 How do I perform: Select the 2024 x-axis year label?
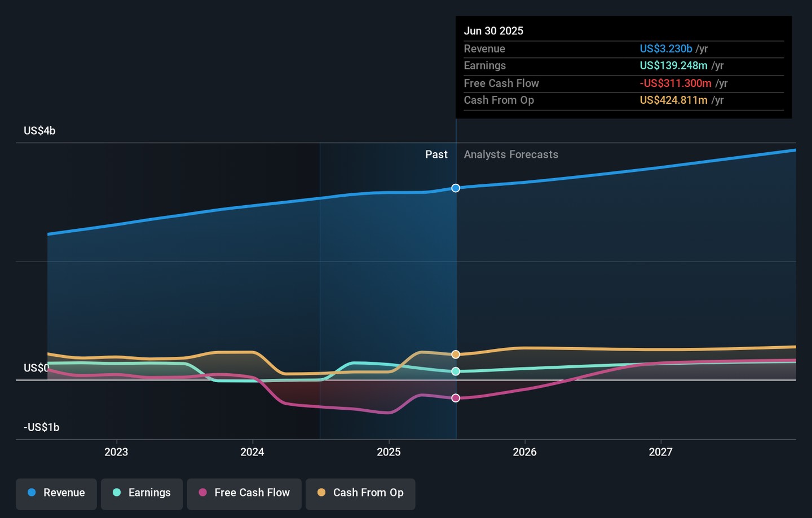pos(252,452)
